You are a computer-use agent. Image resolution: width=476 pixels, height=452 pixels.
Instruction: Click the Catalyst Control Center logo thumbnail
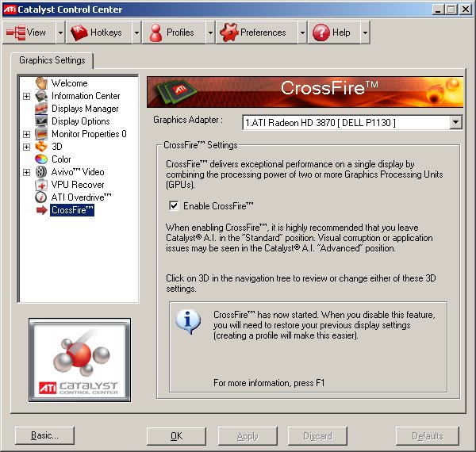[x=79, y=360]
